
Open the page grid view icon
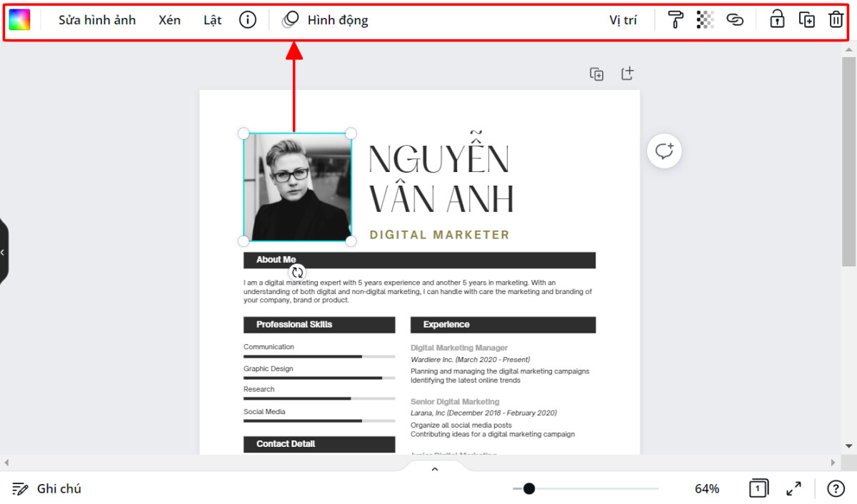(x=758, y=489)
